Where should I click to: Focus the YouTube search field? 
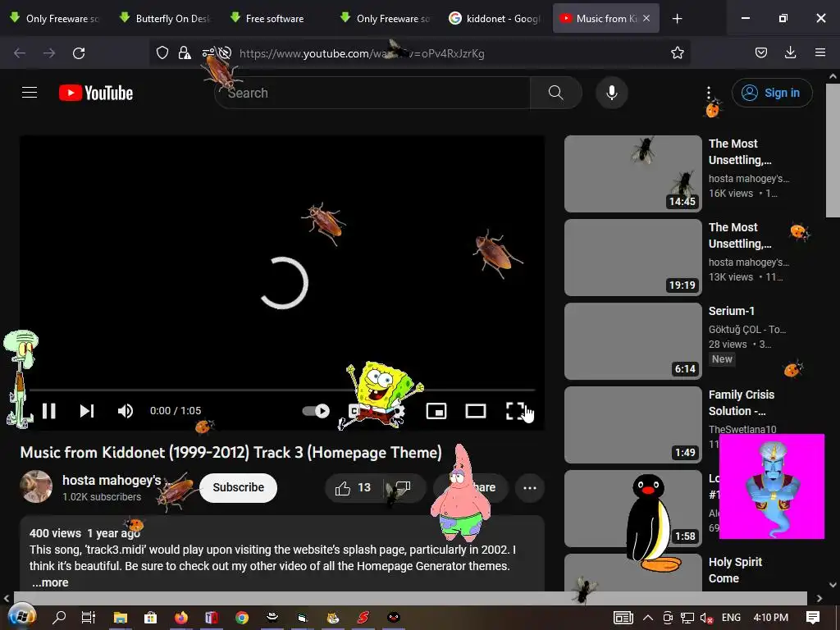coord(372,93)
